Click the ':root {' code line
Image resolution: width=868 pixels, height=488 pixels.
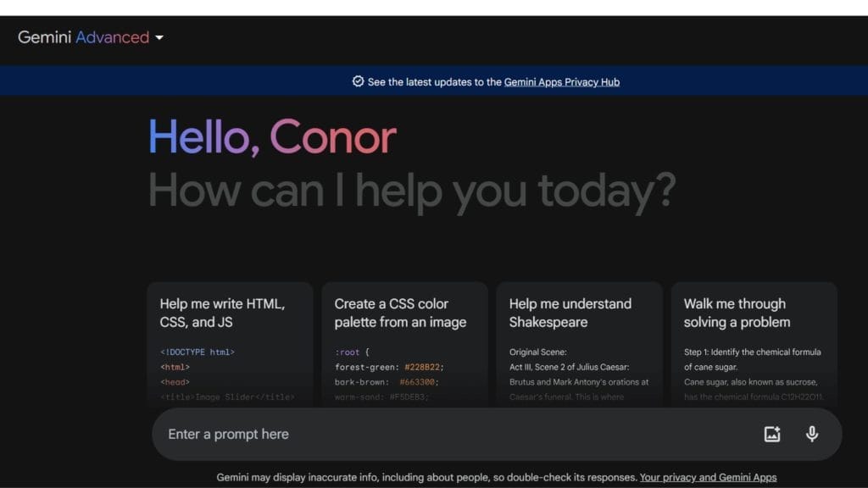(352, 352)
